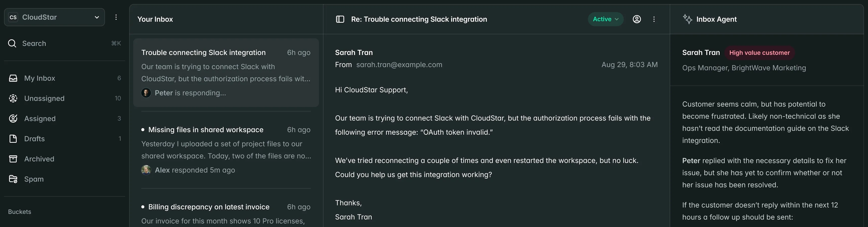
Task: Open the Active status dropdown
Action: point(606,19)
